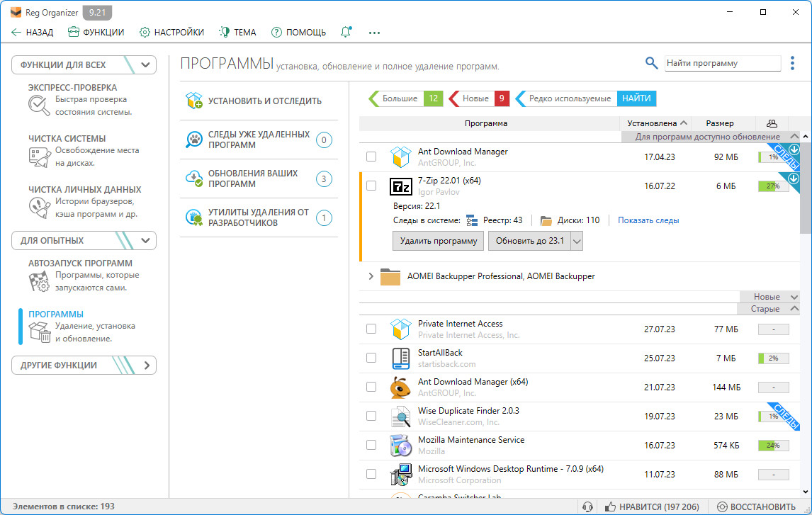This screenshot has height=515, width=812.
Task: Check the Ant Download Manager 17.04.23 checkbox
Action: 371,157
